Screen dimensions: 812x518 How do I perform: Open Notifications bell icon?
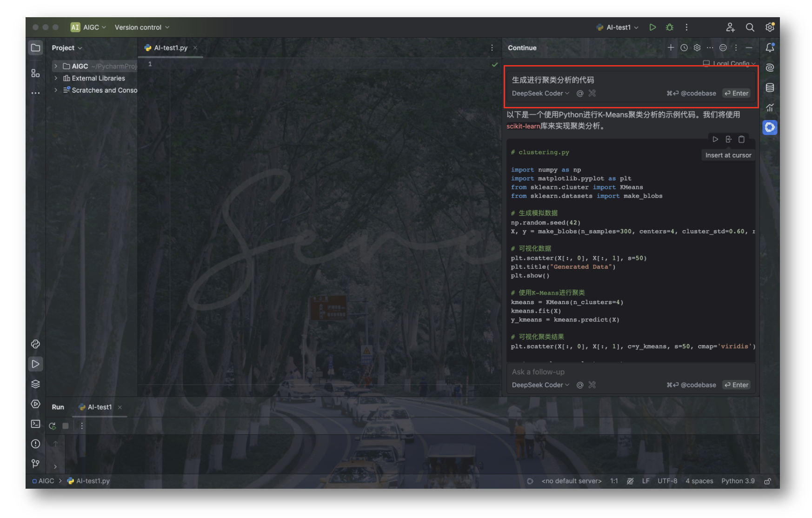[x=770, y=47]
